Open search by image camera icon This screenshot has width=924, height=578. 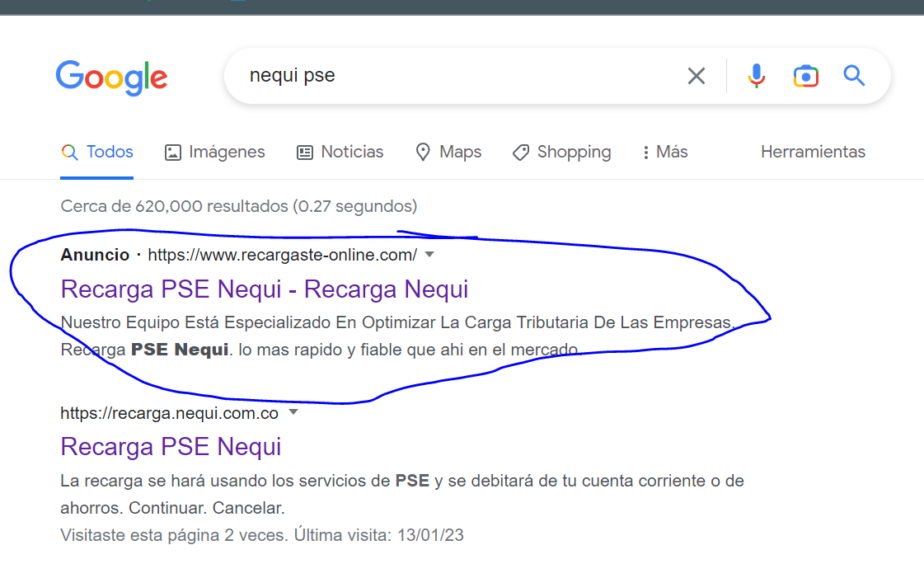coord(805,77)
